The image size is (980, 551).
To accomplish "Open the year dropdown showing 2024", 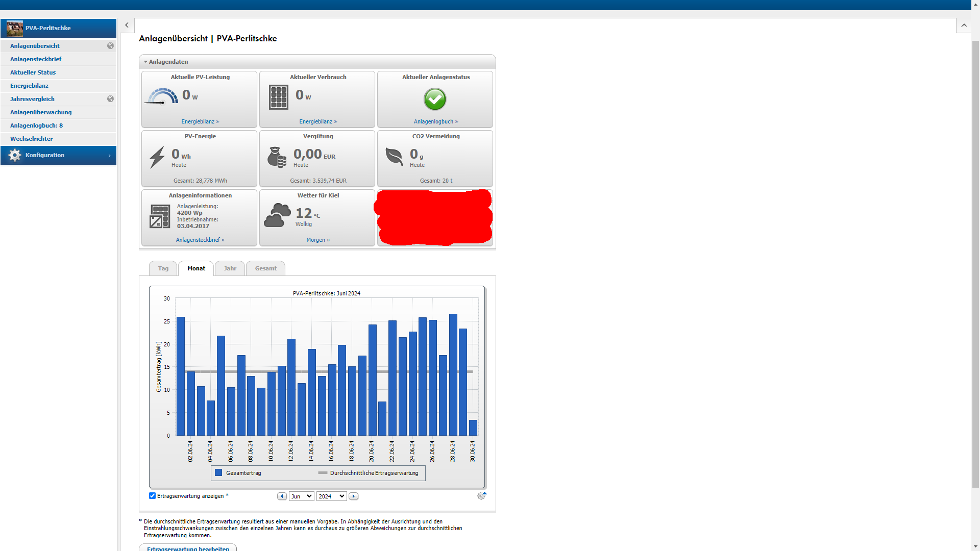I will click(331, 496).
